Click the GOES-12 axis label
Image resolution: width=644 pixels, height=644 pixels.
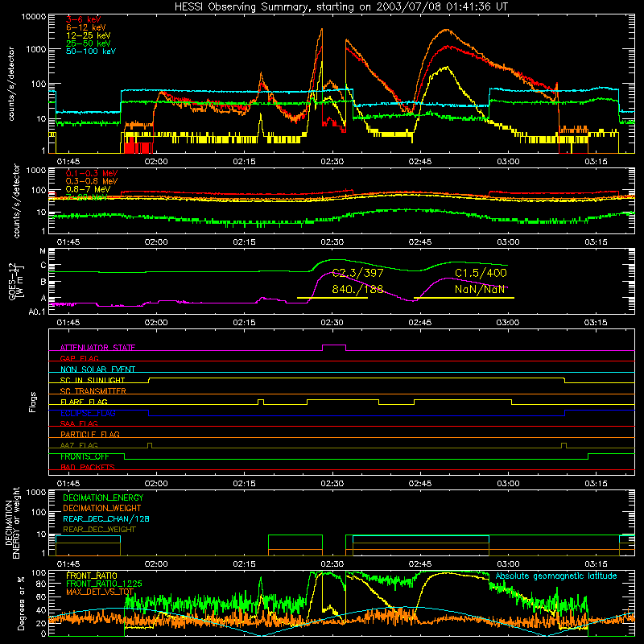[16, 282]
